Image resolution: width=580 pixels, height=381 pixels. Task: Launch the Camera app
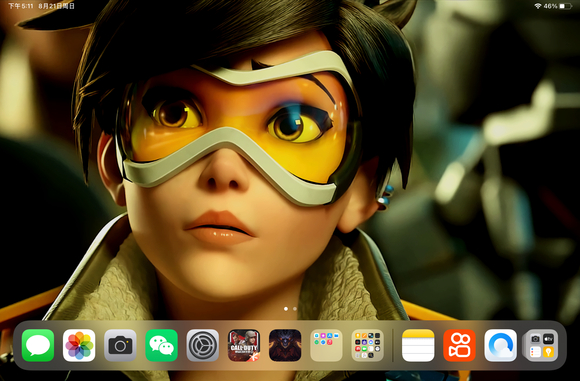(120, 345)
